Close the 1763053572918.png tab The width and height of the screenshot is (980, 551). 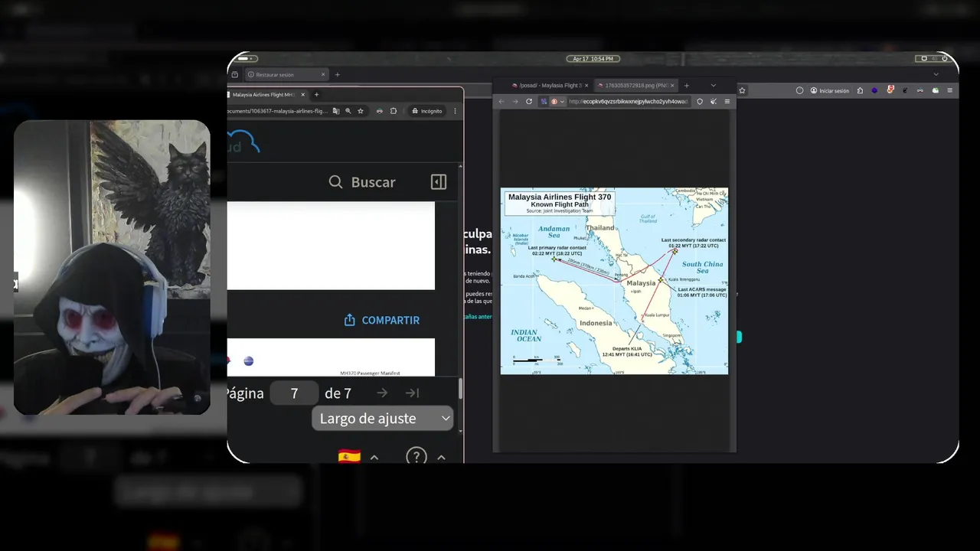[672, 86]
